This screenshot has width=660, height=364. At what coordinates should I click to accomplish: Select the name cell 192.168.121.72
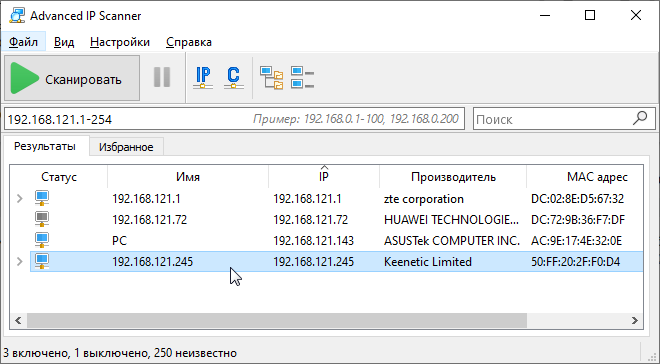[149, 220]
